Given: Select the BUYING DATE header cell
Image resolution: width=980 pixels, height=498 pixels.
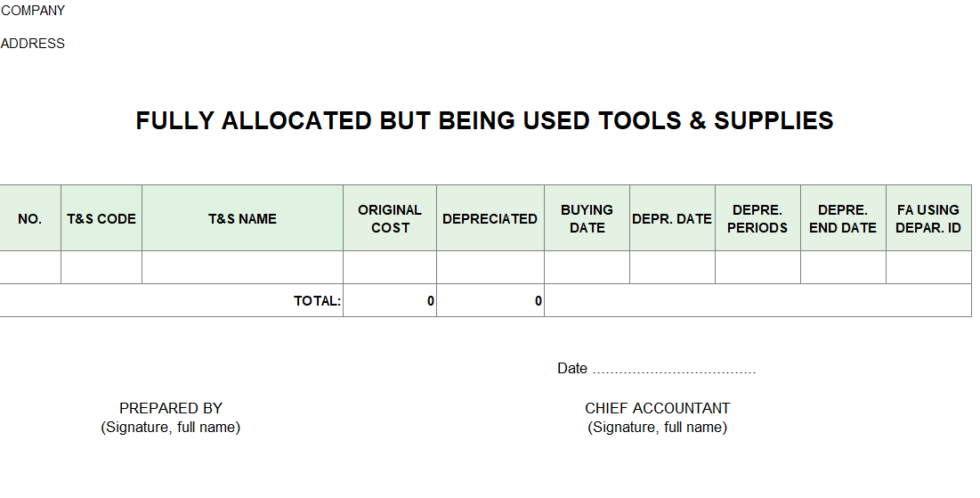Looking at the screenshot, I should (587, 218).
